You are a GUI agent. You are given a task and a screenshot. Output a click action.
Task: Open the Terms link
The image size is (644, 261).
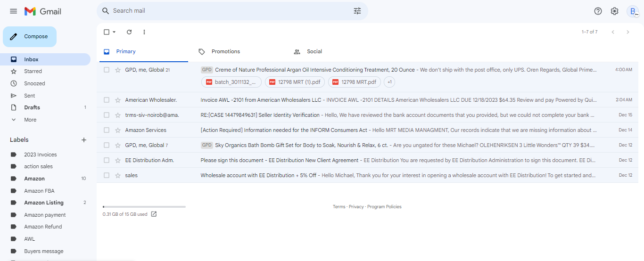coord(339,207)
